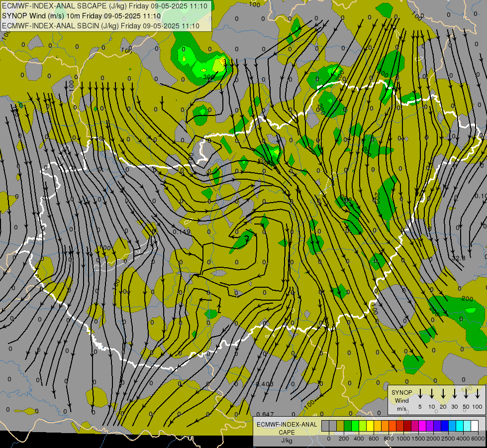Click the 0.403 value on the map

265,384
